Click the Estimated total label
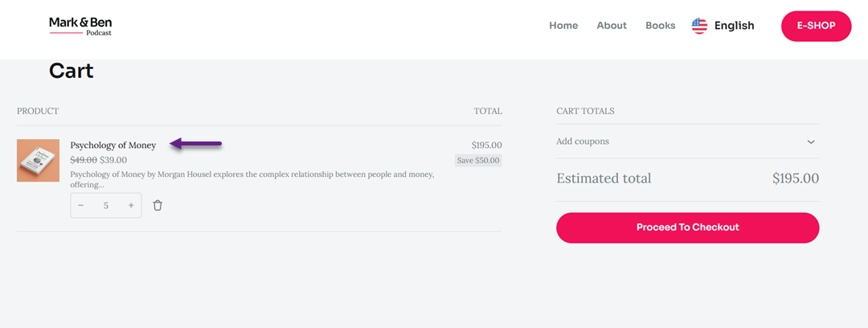 click(x=604, y=178)
